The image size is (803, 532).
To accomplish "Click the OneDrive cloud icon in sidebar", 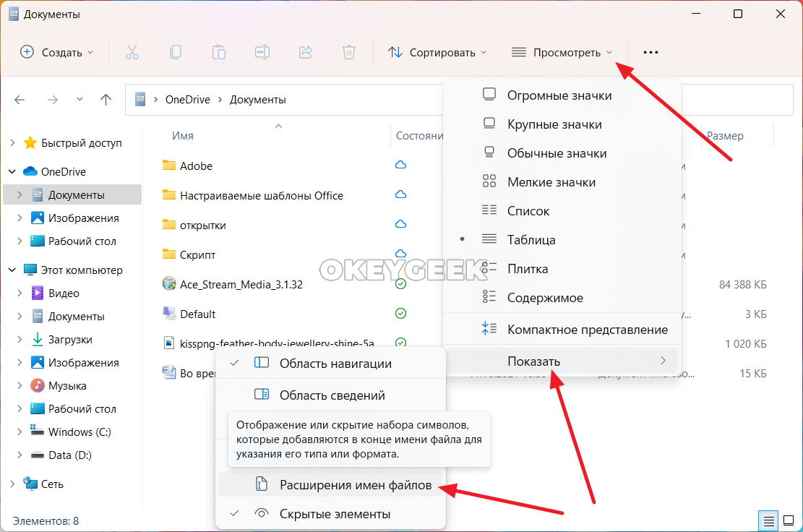I will [31, 171].
